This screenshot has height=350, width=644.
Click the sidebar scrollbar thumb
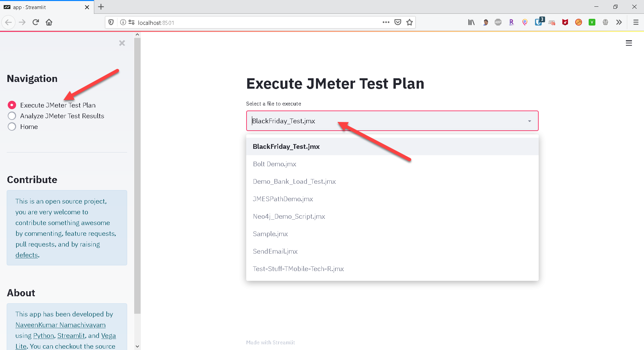(137, 176)
